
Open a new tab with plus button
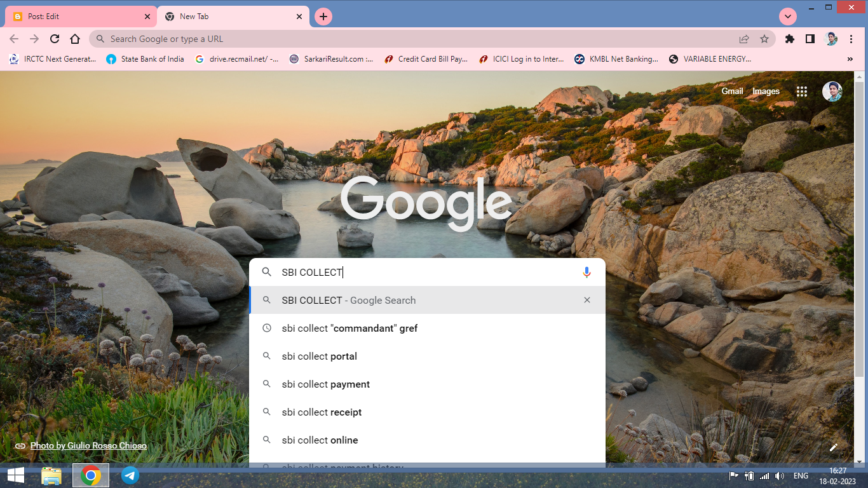tap(323, 17)
